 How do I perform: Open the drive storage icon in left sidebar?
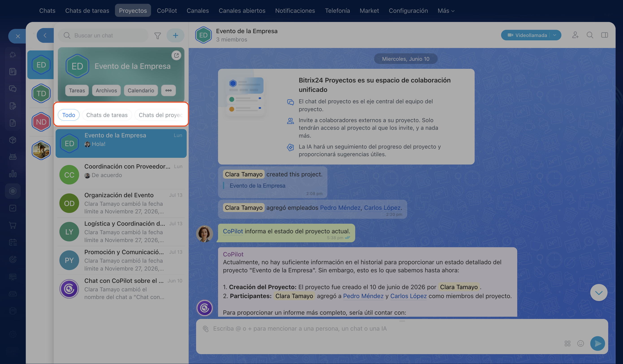(13, 294)
